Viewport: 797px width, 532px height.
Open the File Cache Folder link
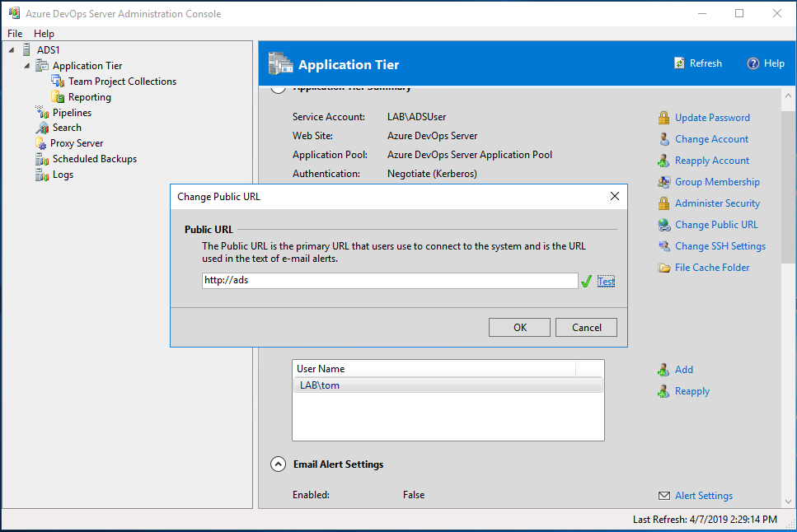(712, 268)
